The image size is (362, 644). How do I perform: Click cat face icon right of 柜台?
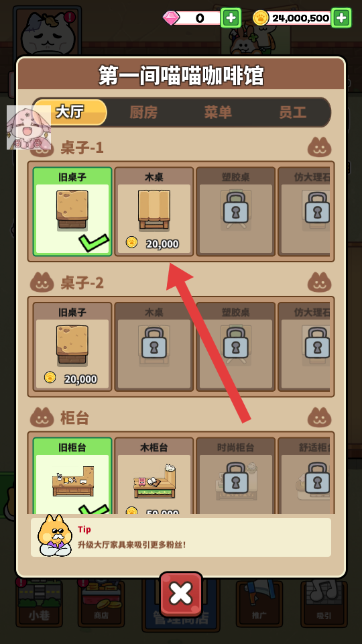[319, 417]
